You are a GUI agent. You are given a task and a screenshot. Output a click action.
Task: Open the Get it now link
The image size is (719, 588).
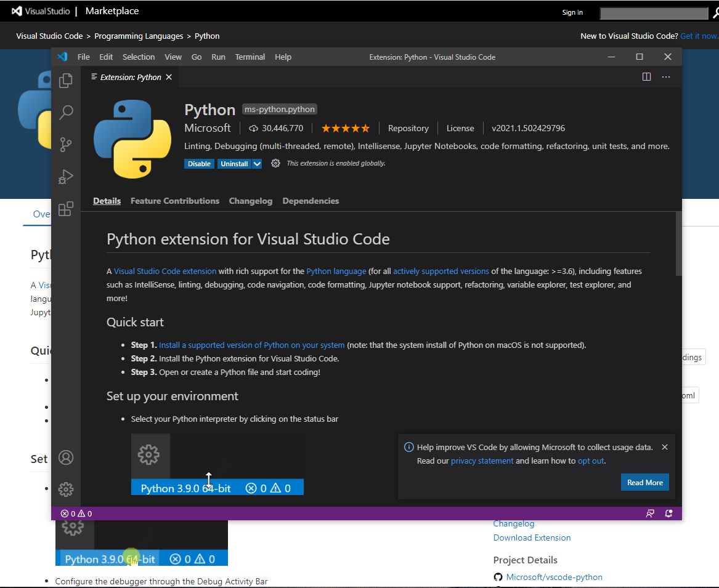coord(699,36)
